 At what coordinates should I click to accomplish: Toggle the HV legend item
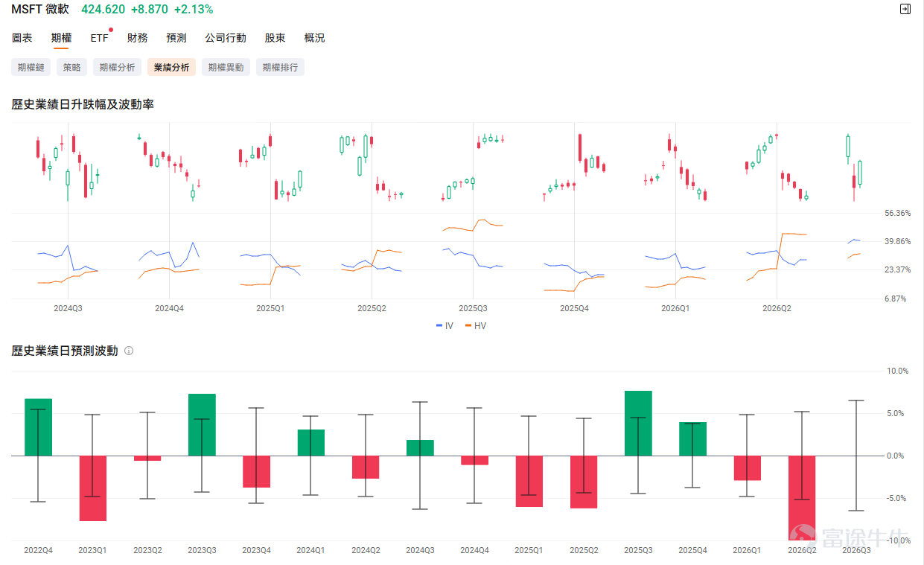(474, 325)
